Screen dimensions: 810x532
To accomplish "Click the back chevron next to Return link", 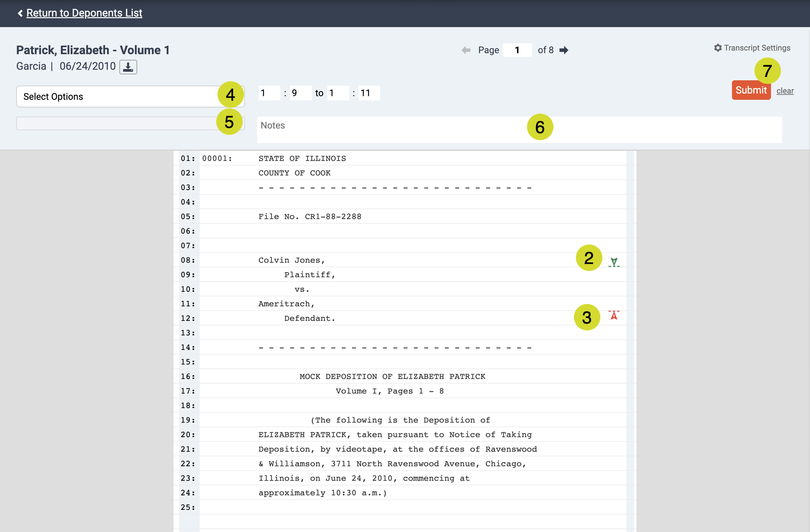I will 20,13.
